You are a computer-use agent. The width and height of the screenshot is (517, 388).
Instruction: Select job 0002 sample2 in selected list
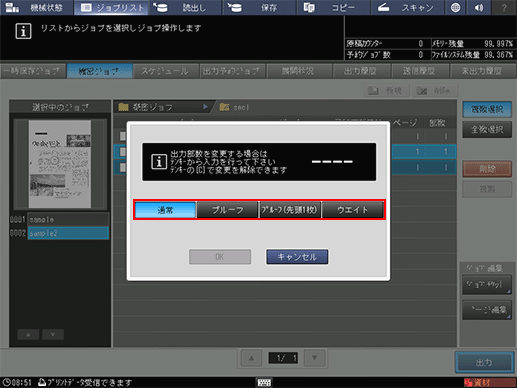coord(68,233)
